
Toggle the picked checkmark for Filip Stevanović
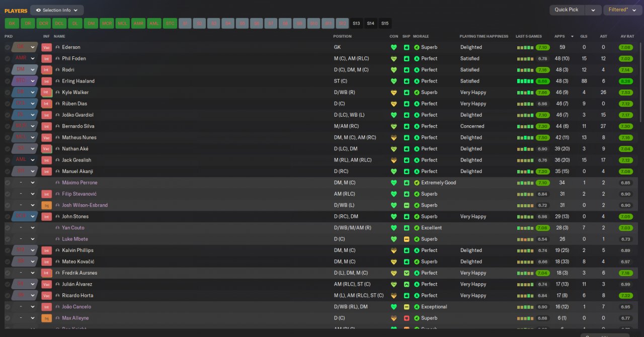8,194
